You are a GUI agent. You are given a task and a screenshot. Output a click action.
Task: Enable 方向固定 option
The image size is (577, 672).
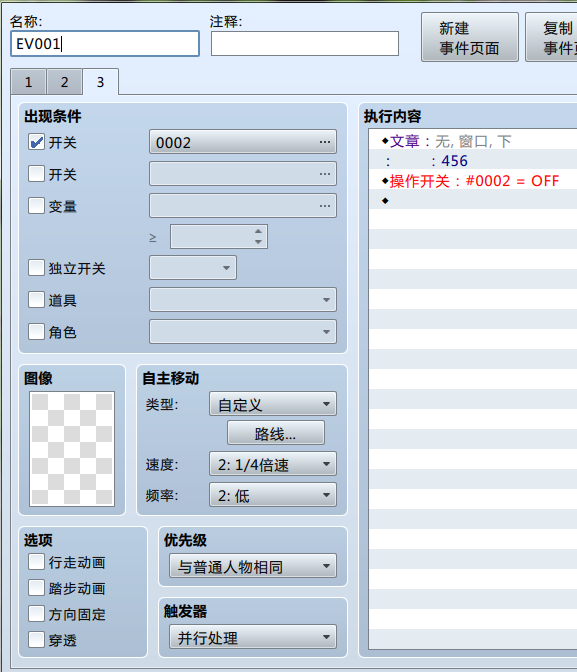[36, 614]
